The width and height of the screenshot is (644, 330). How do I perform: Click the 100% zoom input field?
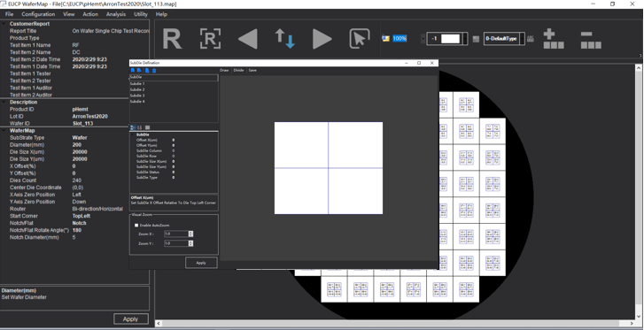click(400, 39)
